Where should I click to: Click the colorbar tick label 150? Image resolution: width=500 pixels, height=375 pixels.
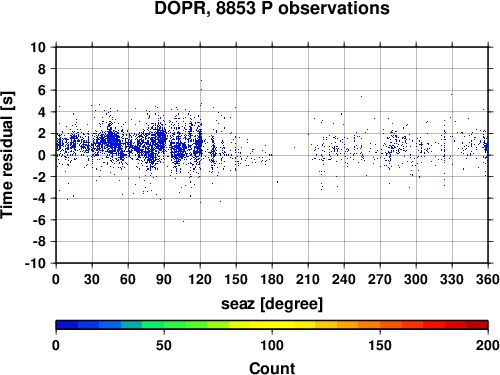tap(380, 346)
